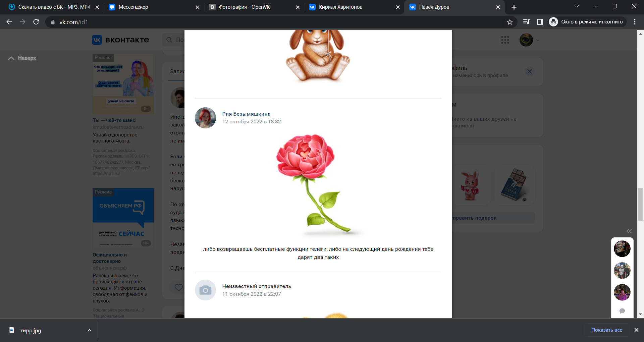Click Показать все in the downloads bar

coord(606,330)
